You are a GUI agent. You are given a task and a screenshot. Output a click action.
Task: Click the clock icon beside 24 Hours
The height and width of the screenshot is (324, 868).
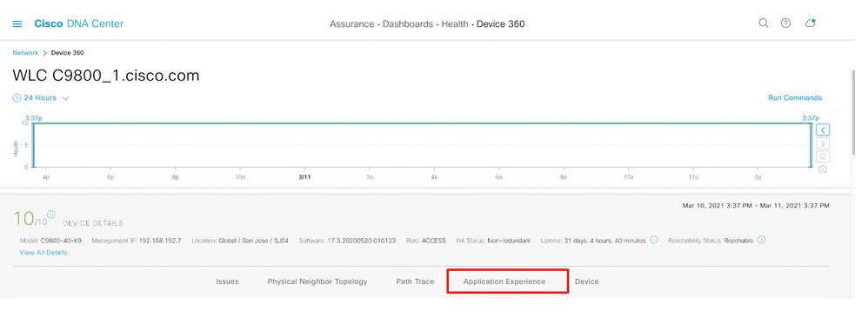[17, 98]
